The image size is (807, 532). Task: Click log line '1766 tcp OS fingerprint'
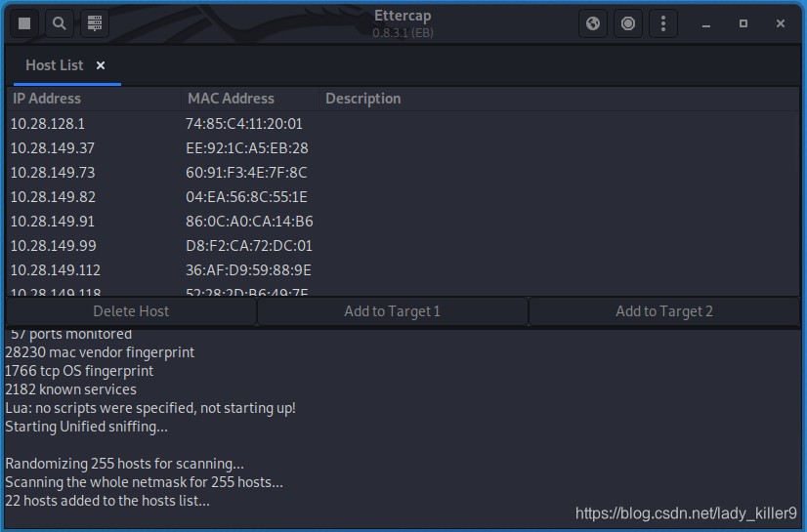[79, 371]
